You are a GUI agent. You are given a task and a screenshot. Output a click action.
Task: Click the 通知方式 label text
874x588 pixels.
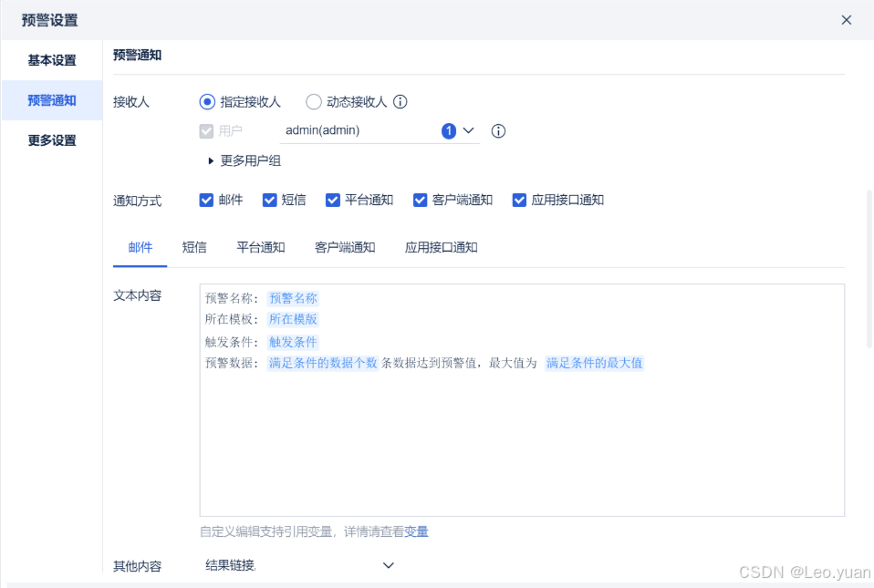[x=138, y=201]
